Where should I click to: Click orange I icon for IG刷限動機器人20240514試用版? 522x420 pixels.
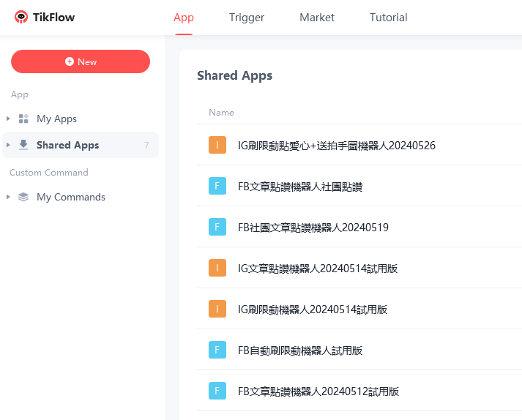[x=217, y=309]
